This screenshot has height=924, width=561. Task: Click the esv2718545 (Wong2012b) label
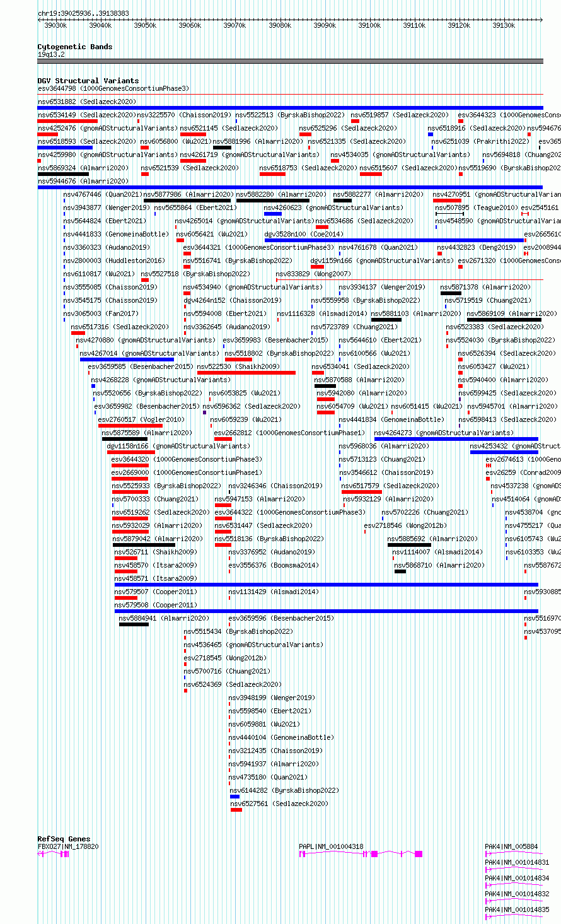(225, 658)
